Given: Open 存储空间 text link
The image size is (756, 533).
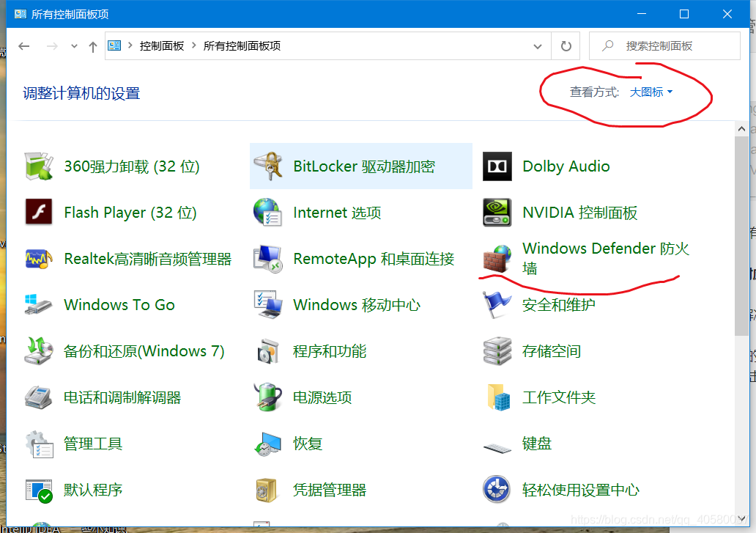Looking at the screenshot, I should click(x=552, y=351).
